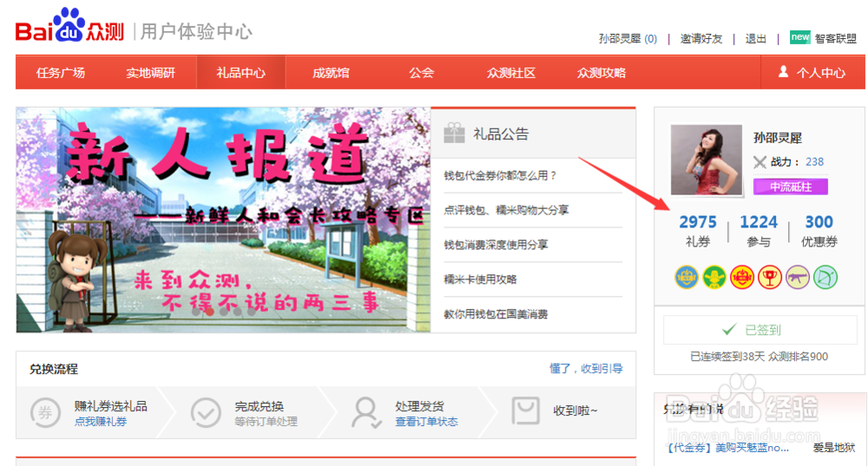Click the profile name 孙邵灵犀 in sidebar
The image size is (868, 466).
pyautogui.click(x=777, y=137)
